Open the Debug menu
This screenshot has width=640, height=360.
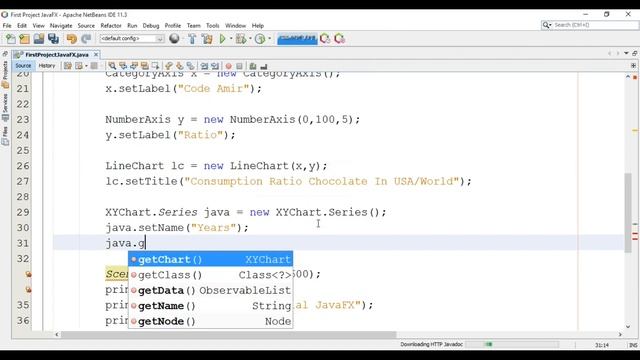pyautogui.click(x=151, y=25)
